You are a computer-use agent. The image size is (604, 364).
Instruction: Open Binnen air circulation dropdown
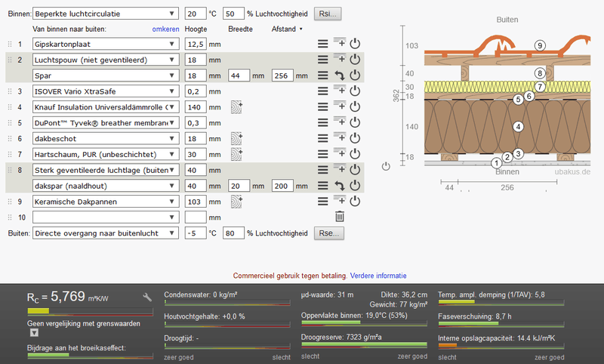point(106,14)
